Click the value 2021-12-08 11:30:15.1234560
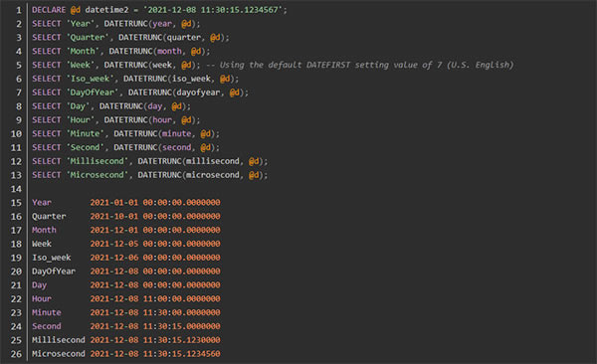Screen dimensions: 597x364 point(155,353)
